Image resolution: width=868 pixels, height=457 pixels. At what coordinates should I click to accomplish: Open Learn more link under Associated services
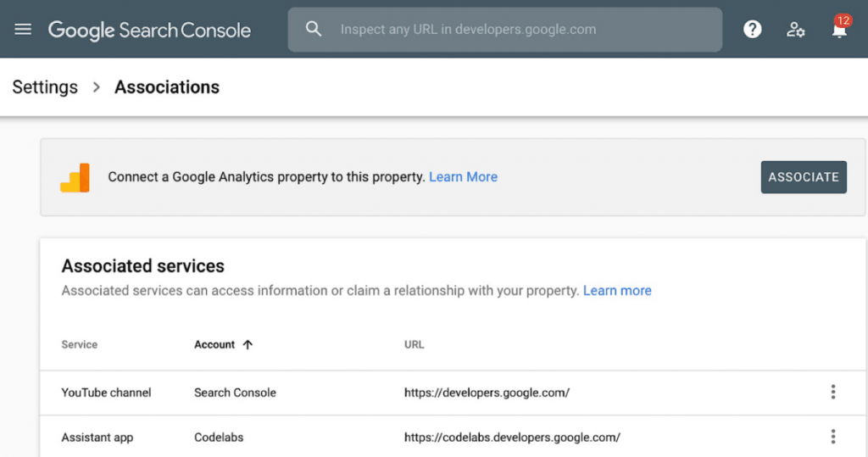617,291
